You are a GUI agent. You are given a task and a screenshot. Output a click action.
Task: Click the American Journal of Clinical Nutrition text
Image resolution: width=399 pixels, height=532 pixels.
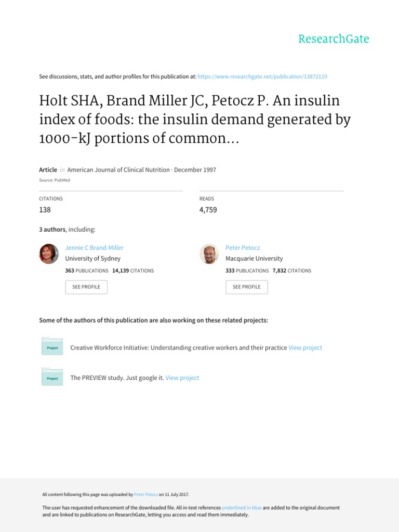pyautogui.click(x=118, y=170)
